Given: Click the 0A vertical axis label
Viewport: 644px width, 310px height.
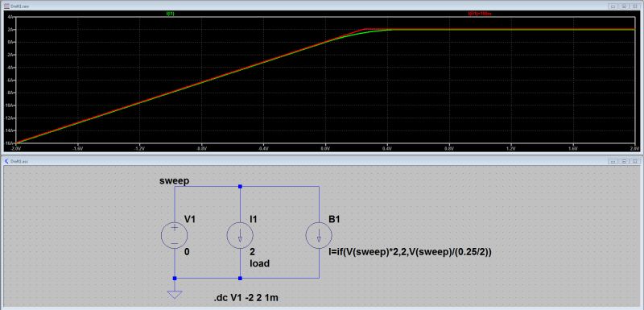Looking at the screenshot, I should [11, 42].
